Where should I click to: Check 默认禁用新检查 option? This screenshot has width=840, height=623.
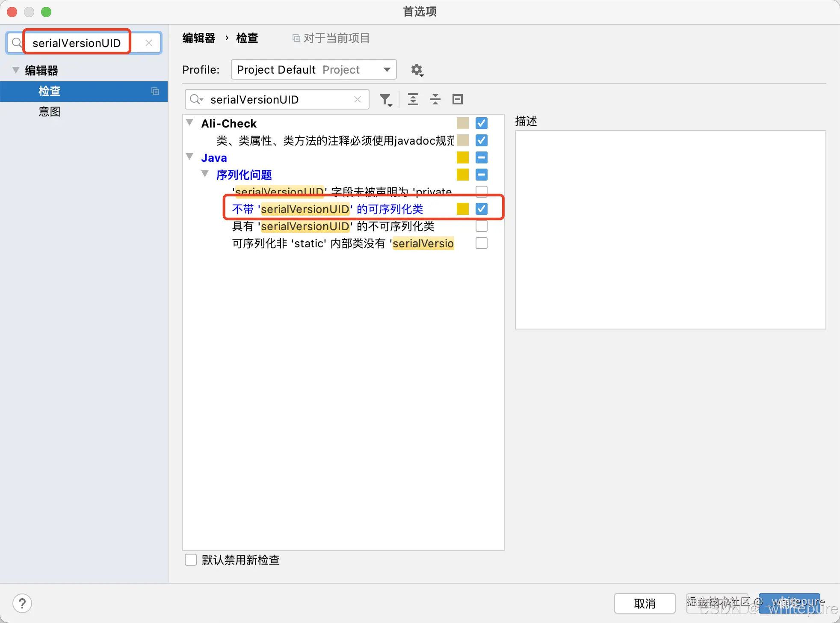(191, 560)
